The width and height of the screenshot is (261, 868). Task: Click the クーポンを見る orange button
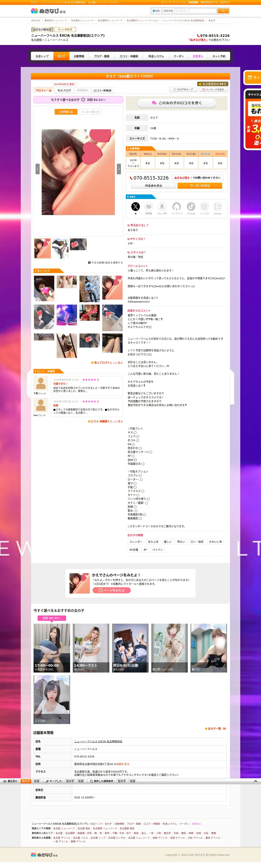click(200, 186)
